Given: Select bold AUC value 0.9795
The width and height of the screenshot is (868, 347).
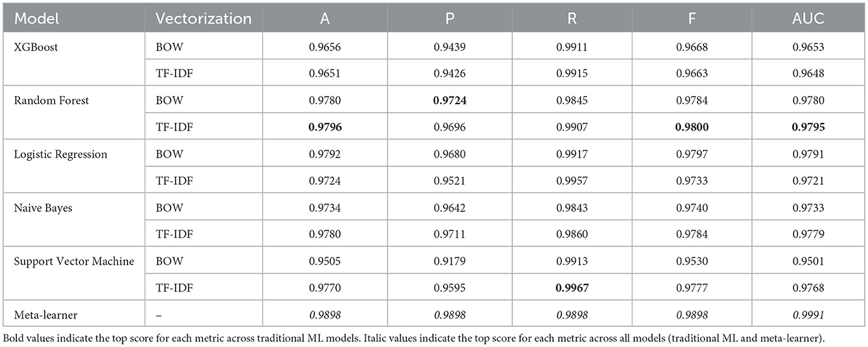Looking at the screenshot, I should click(x=809, y=127).
